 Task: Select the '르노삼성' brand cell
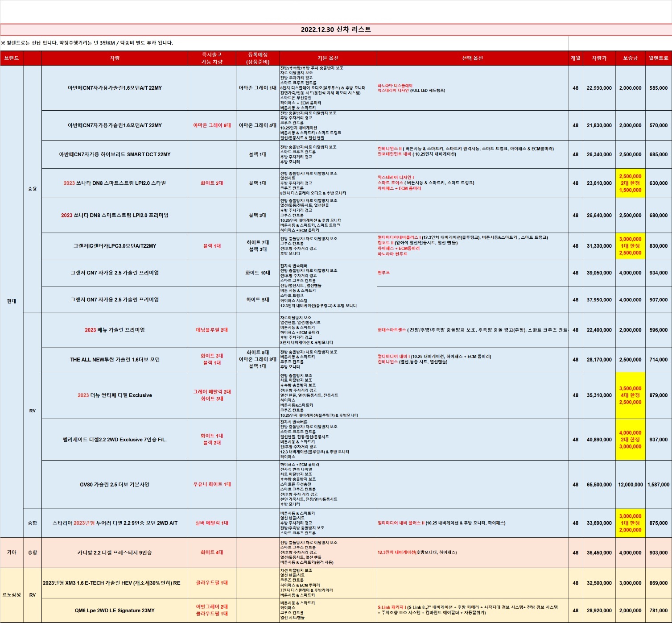(x=12, y=595)
